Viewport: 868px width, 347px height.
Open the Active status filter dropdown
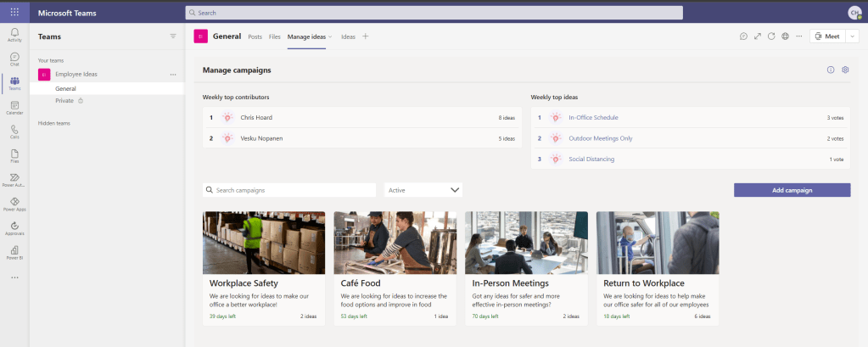pyautogui.click(x=423, y=190)
